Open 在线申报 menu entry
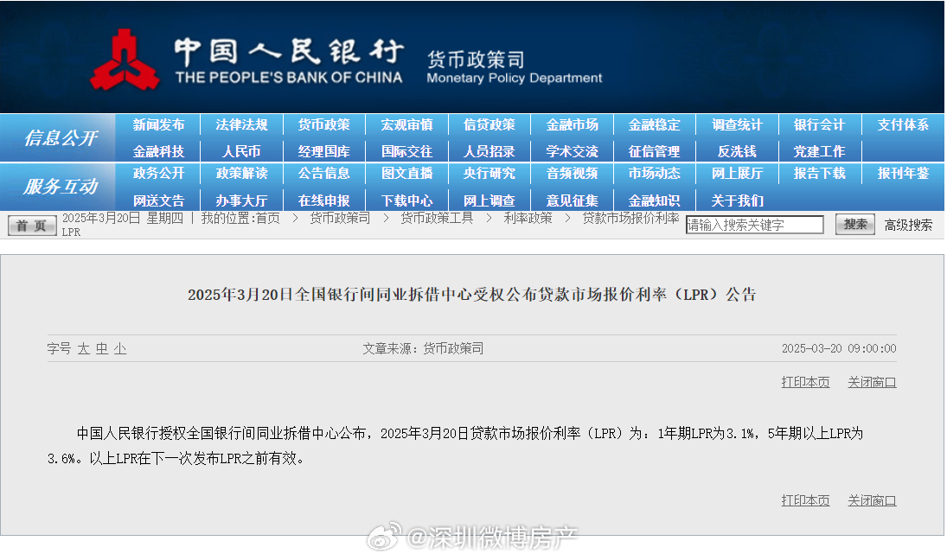This screenshot has height=560, width=947. click(323, 200)
